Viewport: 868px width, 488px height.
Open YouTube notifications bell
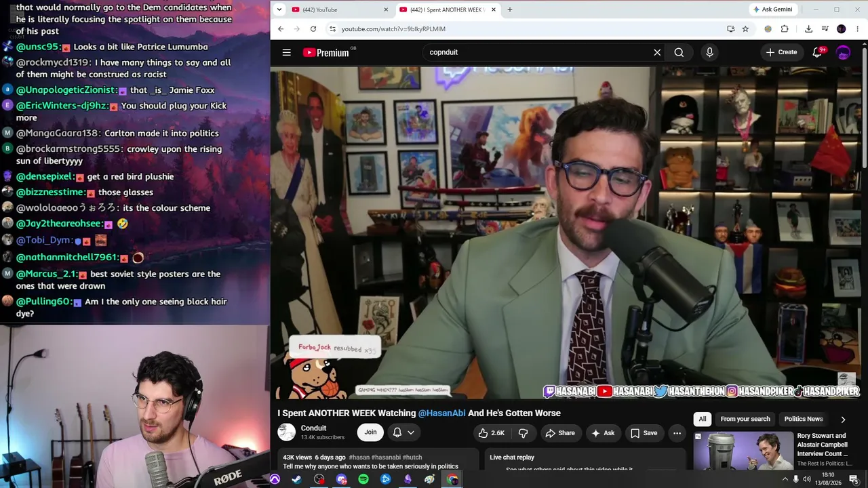(817, 52)
